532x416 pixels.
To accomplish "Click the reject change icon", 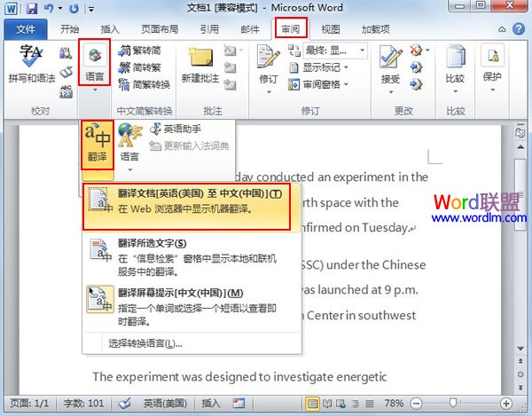I will coord(416,51).
